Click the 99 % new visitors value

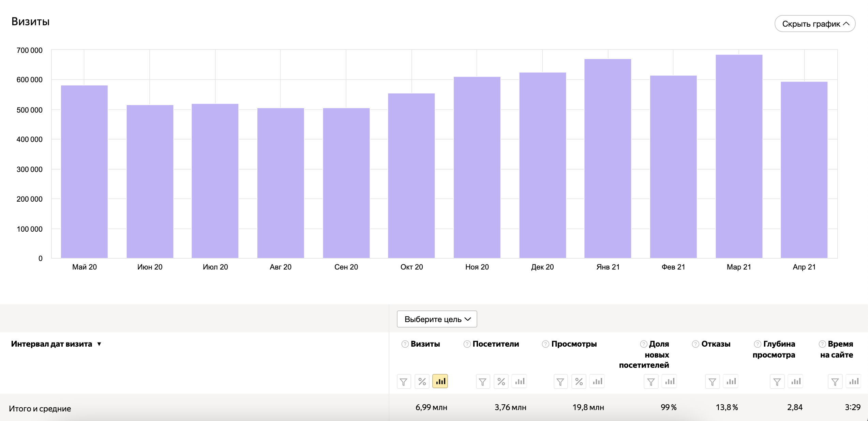pyautogui.click(x=669, y=407)
